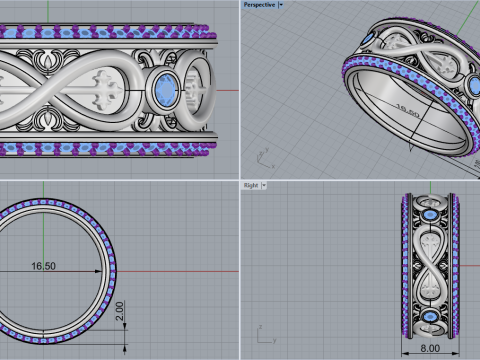The width and height of the screenshot is (480, 360).
Task: Click the world axes icon in Right view
Action: 266,334
